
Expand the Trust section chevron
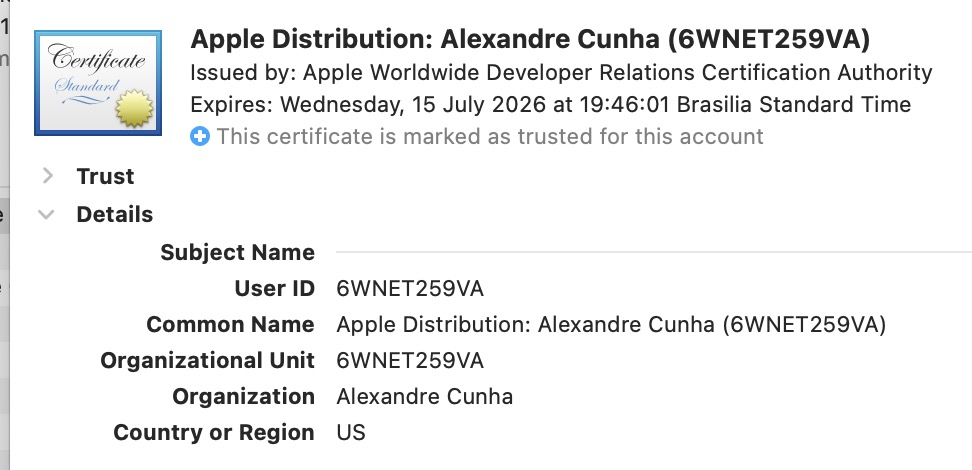[x=47, y=177]
